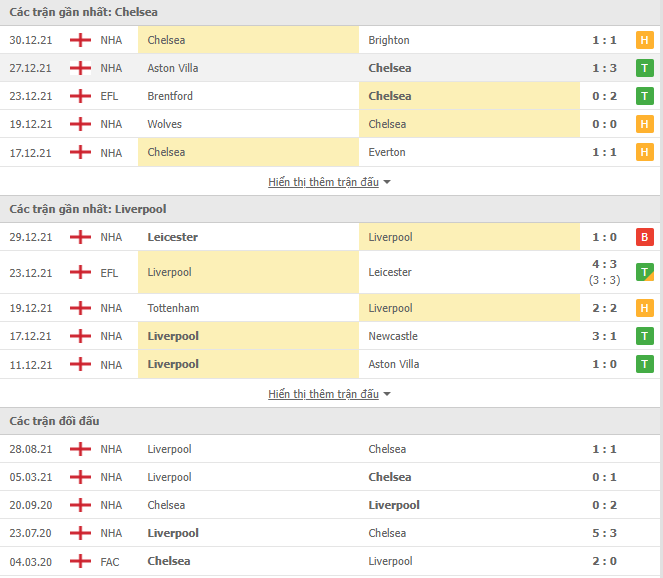Screen dimensions: 663x578
Task: Click the loss badge for Leicester vs Liverpool
Action: point(644,237)
